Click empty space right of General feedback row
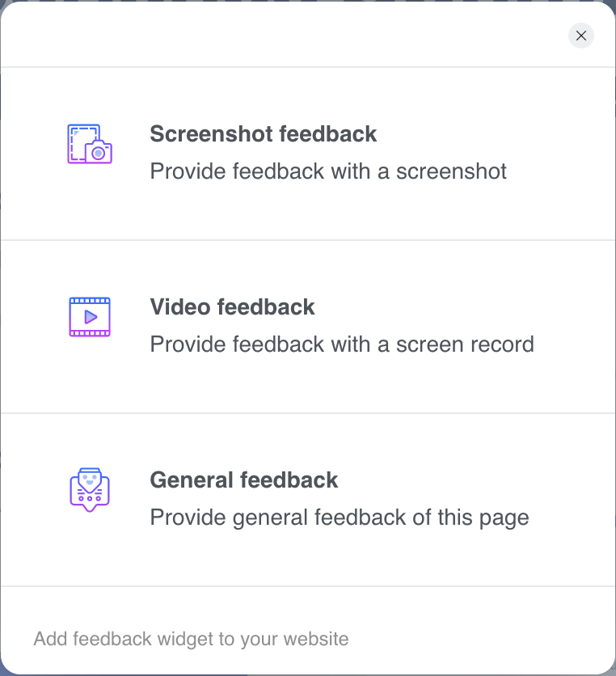 pyautogui.click(x=572, y=500)
